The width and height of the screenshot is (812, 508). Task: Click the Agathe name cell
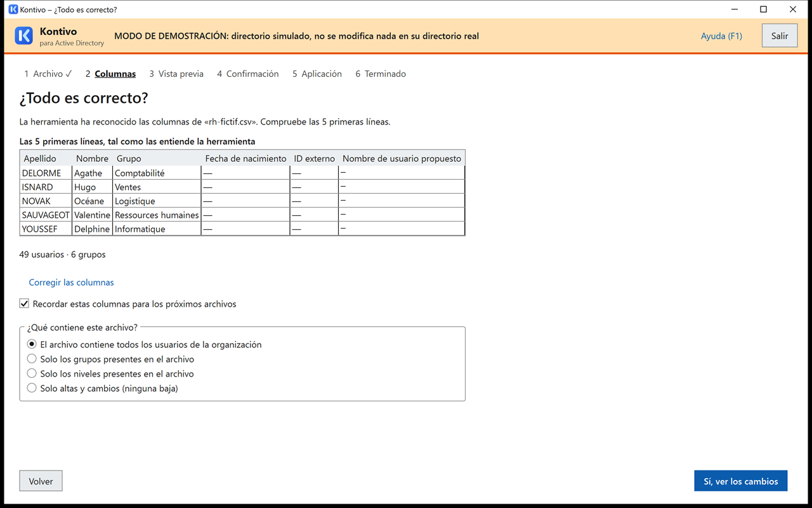point(93,173)
